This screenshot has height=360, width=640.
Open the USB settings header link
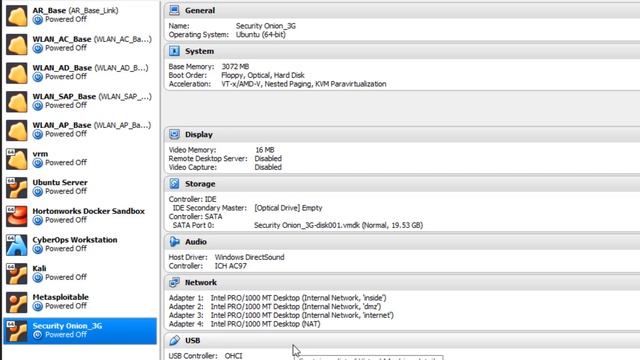[x=192, y=340]
